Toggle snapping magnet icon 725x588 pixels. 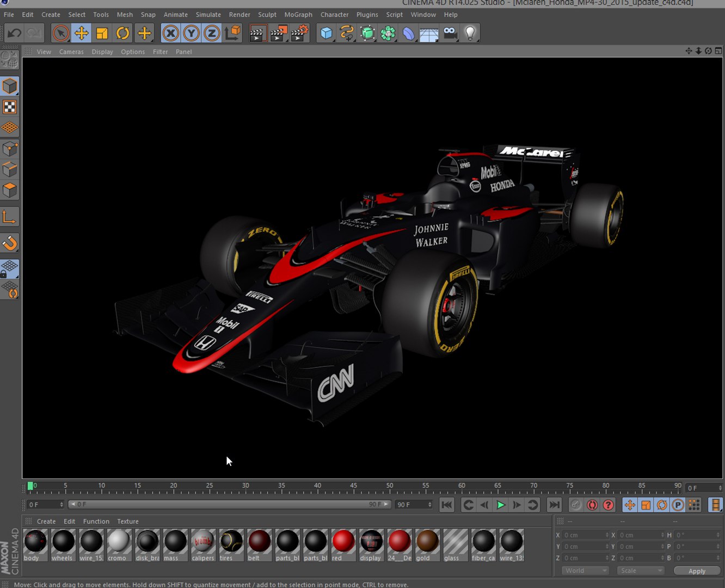click(x=10, y=243)
